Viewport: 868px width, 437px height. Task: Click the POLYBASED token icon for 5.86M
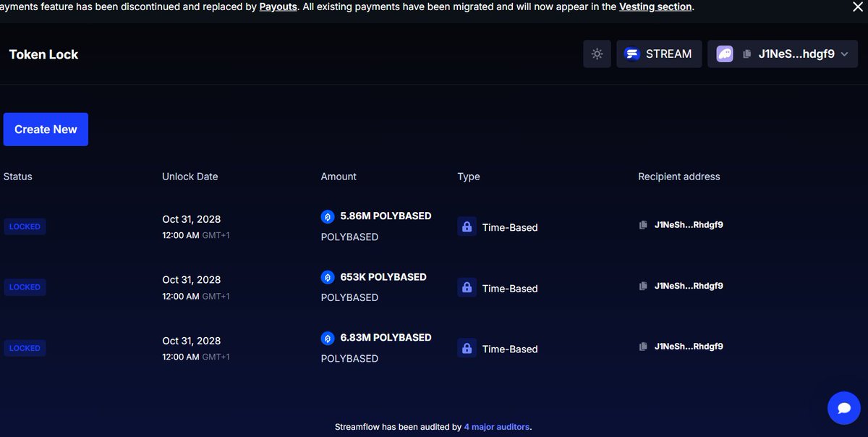[328, 216]
